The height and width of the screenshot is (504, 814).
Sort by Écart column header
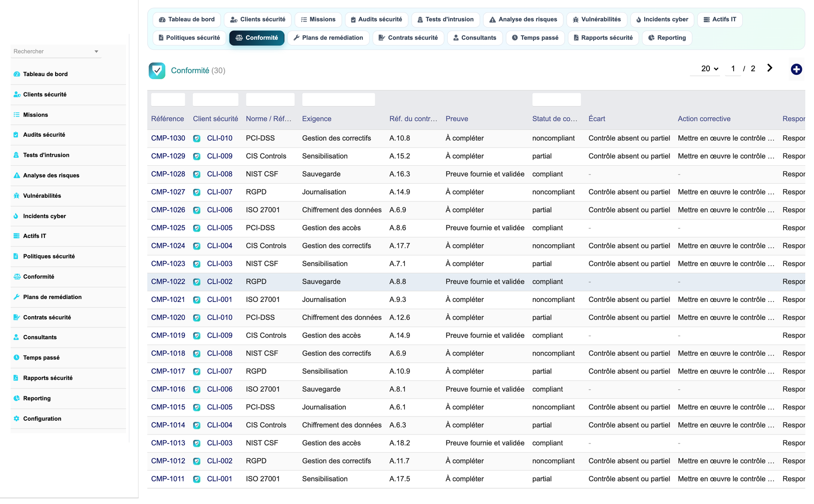(596, 119)
